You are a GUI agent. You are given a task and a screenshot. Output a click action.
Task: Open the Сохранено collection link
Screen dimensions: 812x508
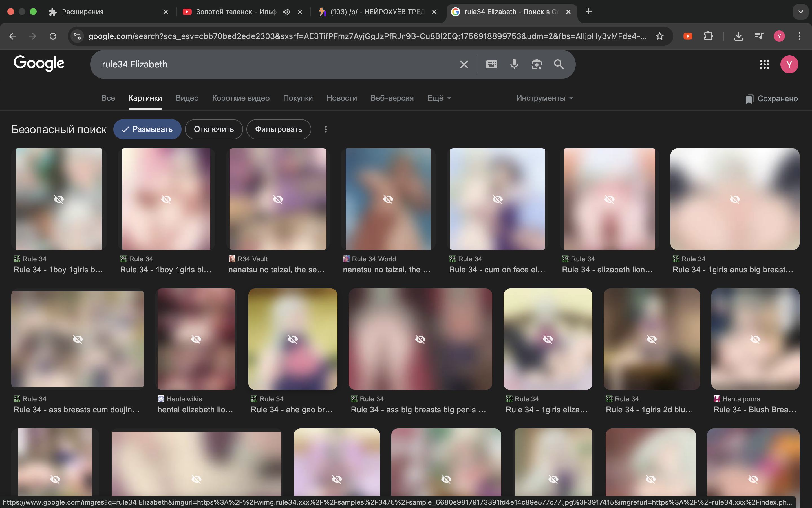[x=771, y=99]
